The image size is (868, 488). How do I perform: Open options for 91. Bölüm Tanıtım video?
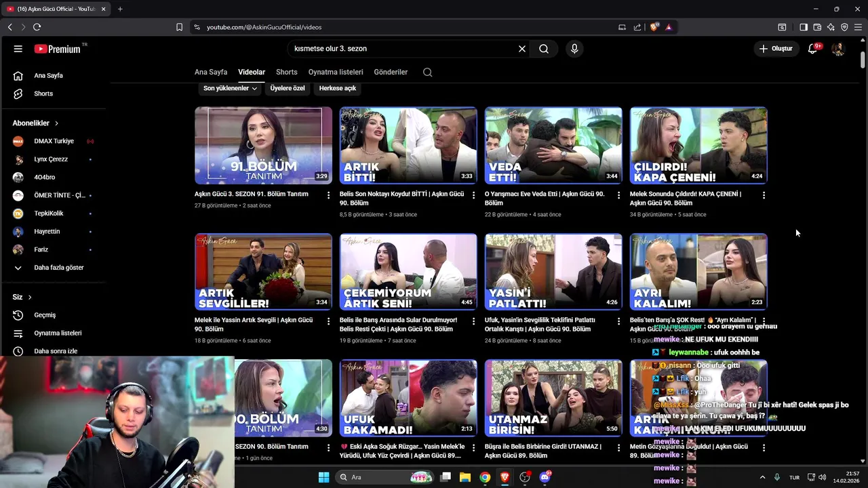pos(329,195)
